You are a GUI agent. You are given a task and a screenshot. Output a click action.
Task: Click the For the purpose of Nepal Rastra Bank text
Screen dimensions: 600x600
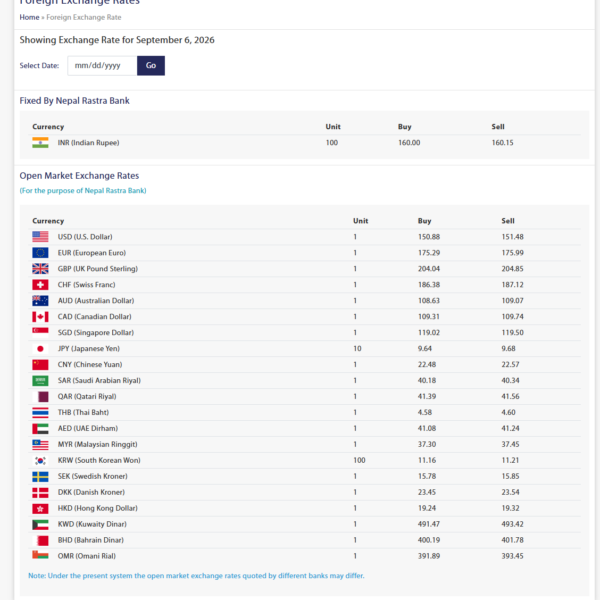(83, 191)
